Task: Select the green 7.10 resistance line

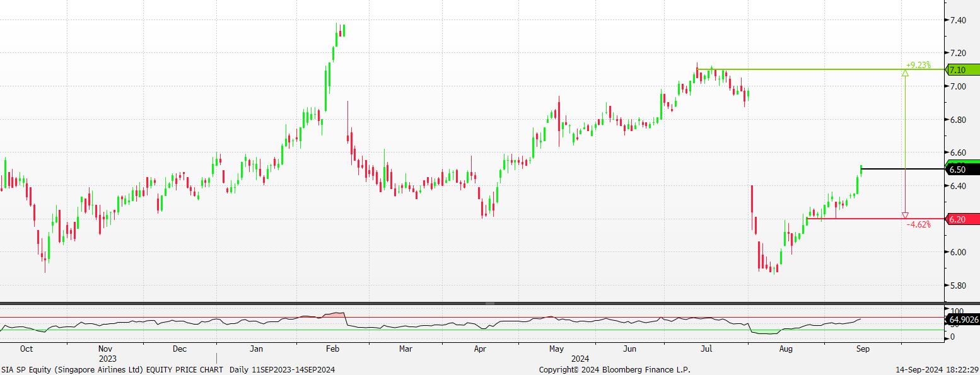Action: point(820,69)
